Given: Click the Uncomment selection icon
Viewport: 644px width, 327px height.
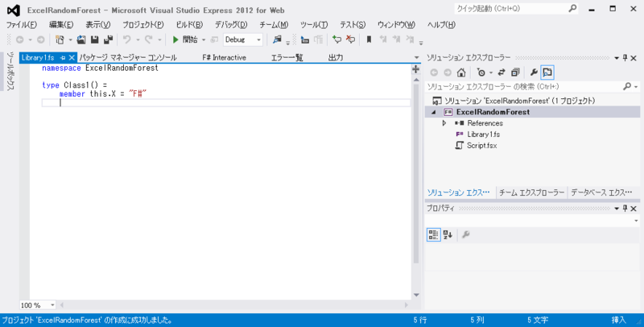Looking at the screenshot, I should [x=350, y=39].
